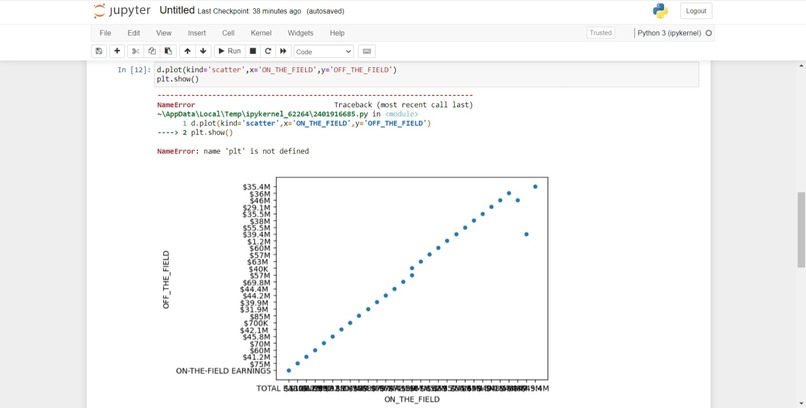The image size is (806, 408).
Task: Rename the notebook title Untitled
Action: point(177,10)
